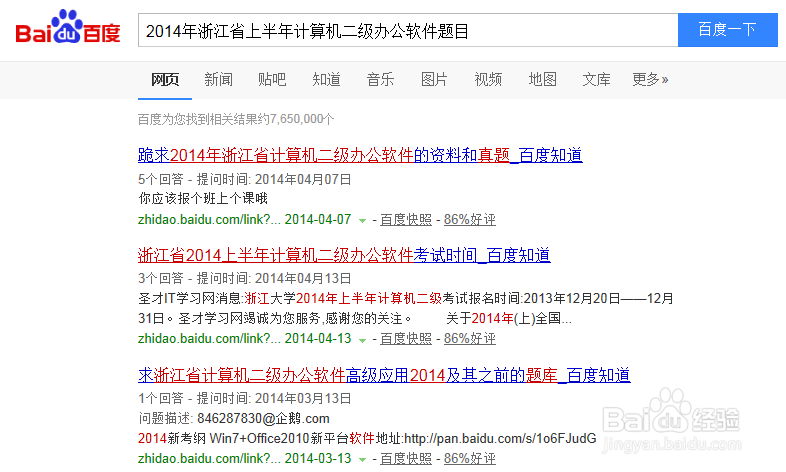786x472 pixels.
Task: Click the text 百度为您找到相关结果约7,650,000个
Action: 236,119
